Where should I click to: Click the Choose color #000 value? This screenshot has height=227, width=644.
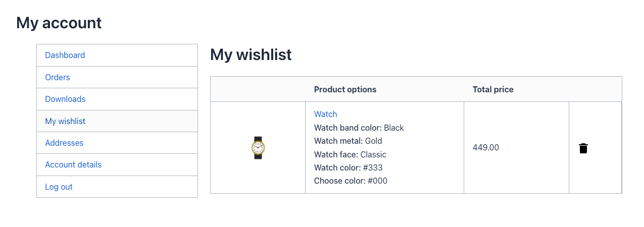tap(377, 181)
